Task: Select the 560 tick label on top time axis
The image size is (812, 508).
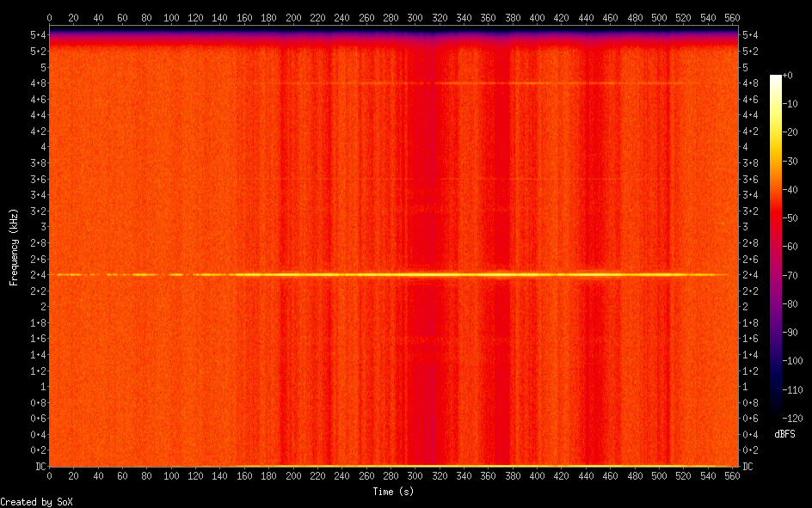Action: [733, 17]
